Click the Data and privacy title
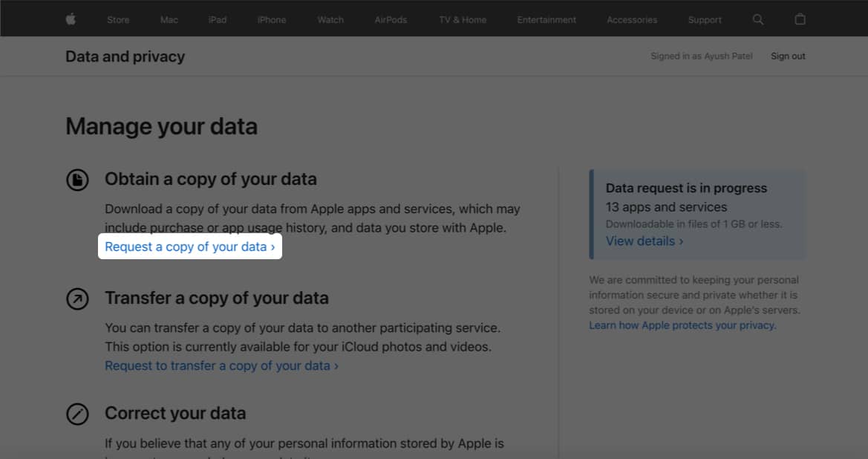The image size is (868, 459). 125,56
